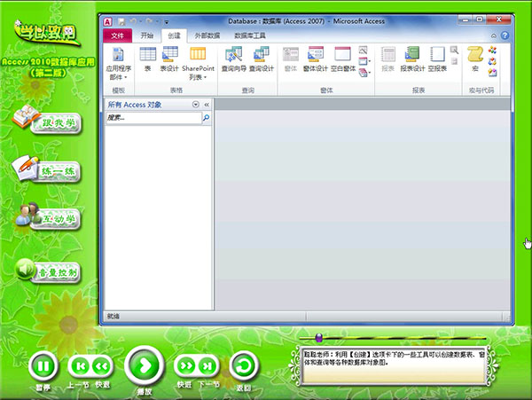Screen dimensions: 532x400
Task: Close the Microsoft Access window
Action: [x=499, y=20]
